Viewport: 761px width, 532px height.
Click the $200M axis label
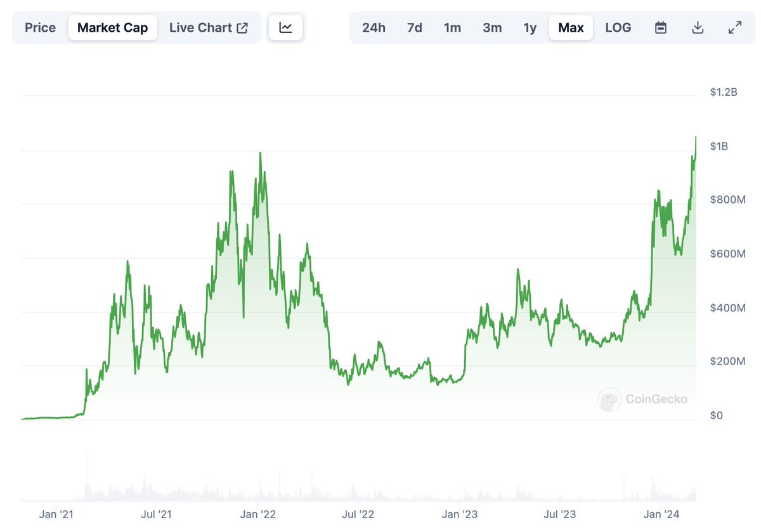click(727, 361)
